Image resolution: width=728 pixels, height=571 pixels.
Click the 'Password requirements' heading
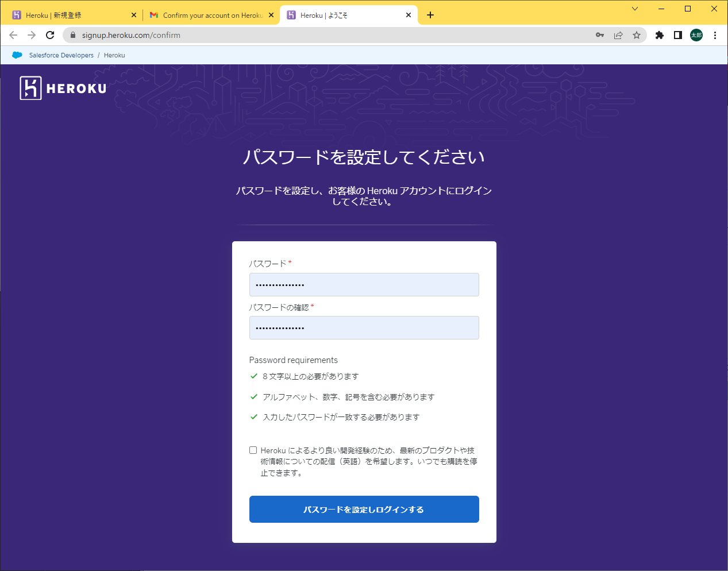pyautogui.click(x=294, y=360)
